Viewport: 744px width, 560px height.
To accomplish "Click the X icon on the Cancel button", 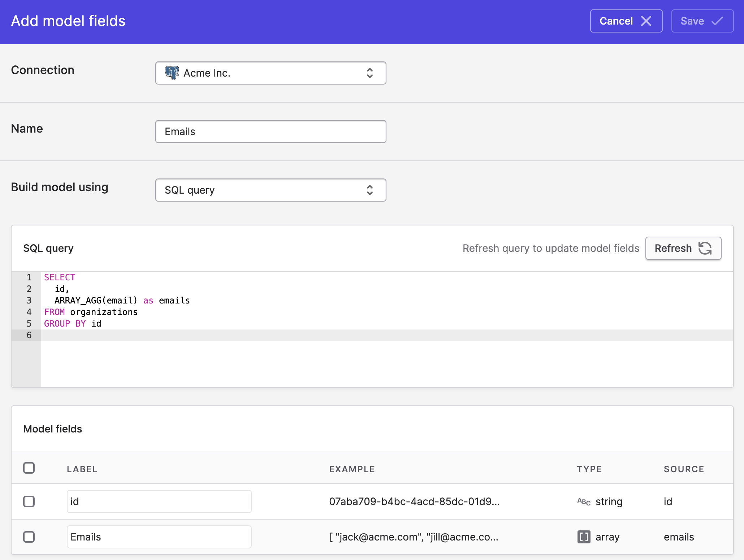I will click(x=646, y=21).
